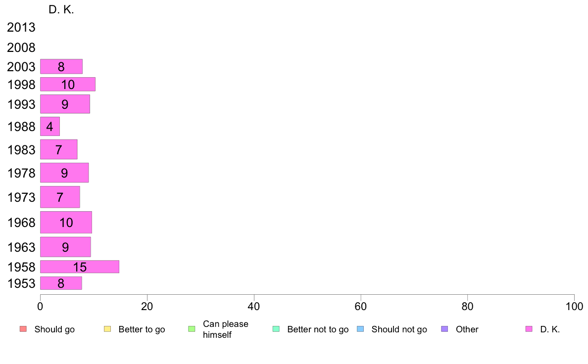Click the 1983 bar showing 7

(58, 149)
